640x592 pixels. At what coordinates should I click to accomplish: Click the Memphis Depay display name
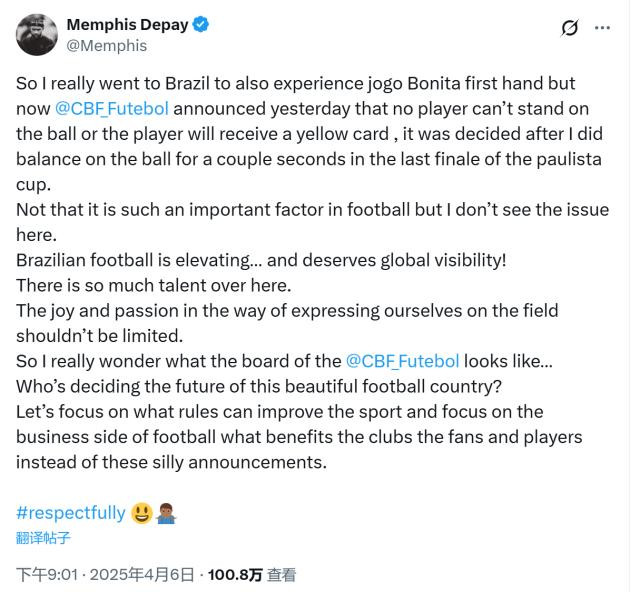pos(127,25)
